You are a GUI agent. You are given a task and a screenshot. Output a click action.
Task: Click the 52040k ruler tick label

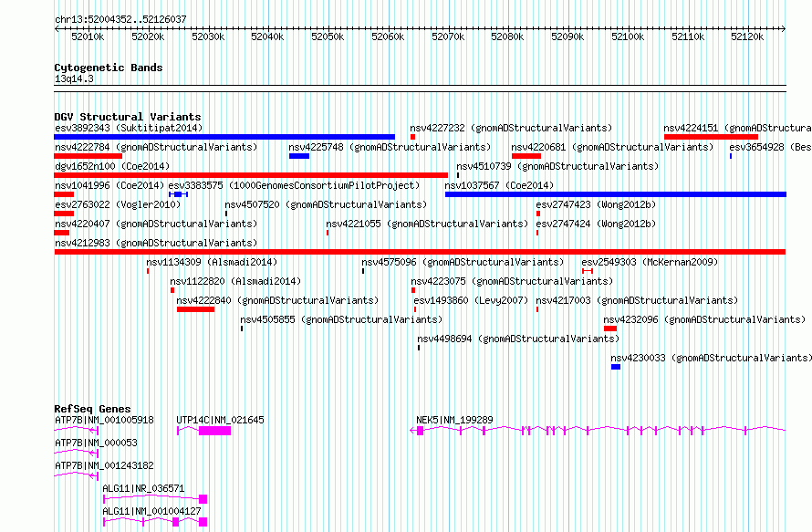[x=267, y=37]
